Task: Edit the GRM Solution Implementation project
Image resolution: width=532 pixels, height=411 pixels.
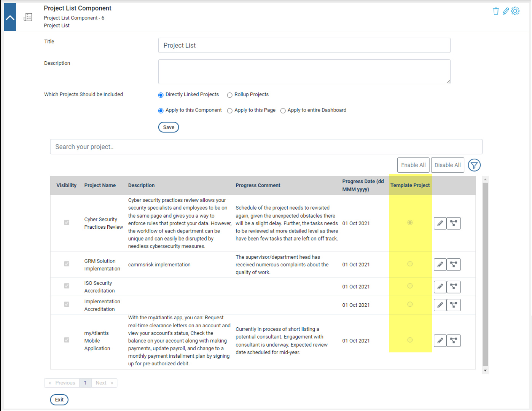Action: (440, 264)
